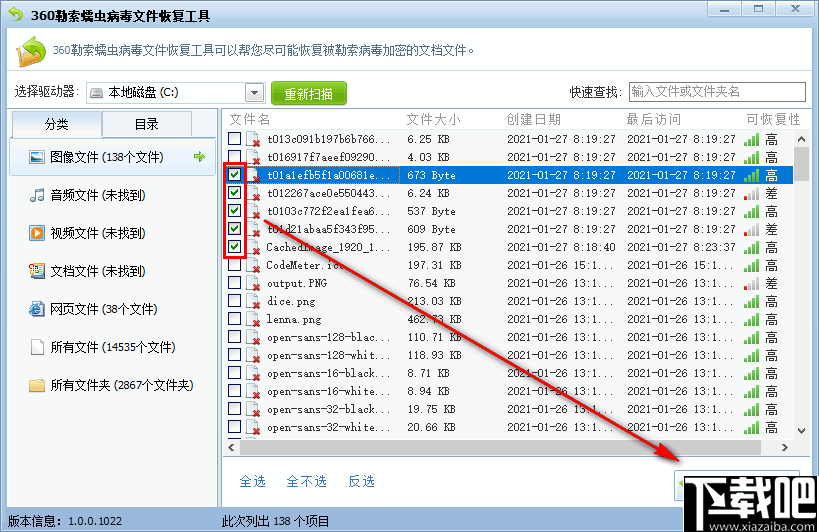Click vertical scrollbar up arrow
819x532 pixels.
801,139
